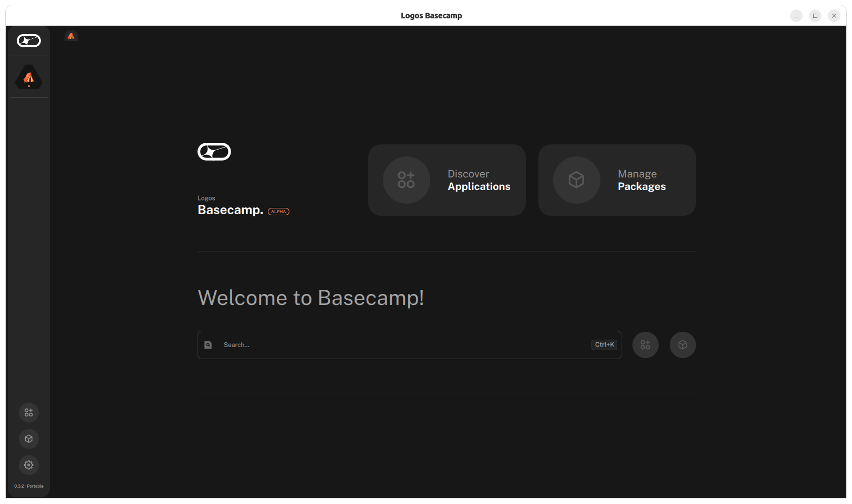852x504 pixels.
Task: Click the Welcome to Basecamp! heading
Action: coord(311,298)
